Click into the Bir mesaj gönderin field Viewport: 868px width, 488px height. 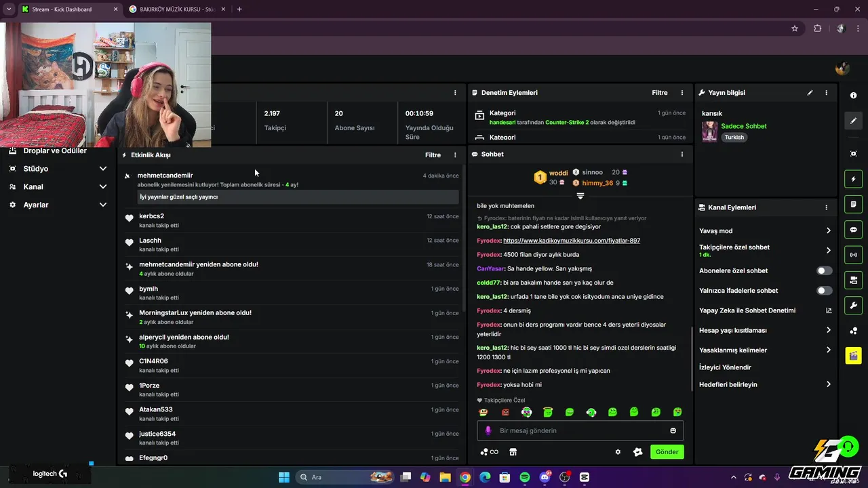580,430
